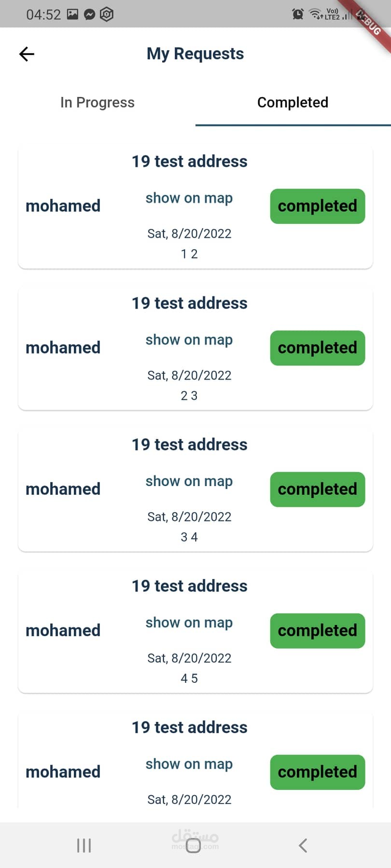Tap the completed badge on third request

[317, 489]
